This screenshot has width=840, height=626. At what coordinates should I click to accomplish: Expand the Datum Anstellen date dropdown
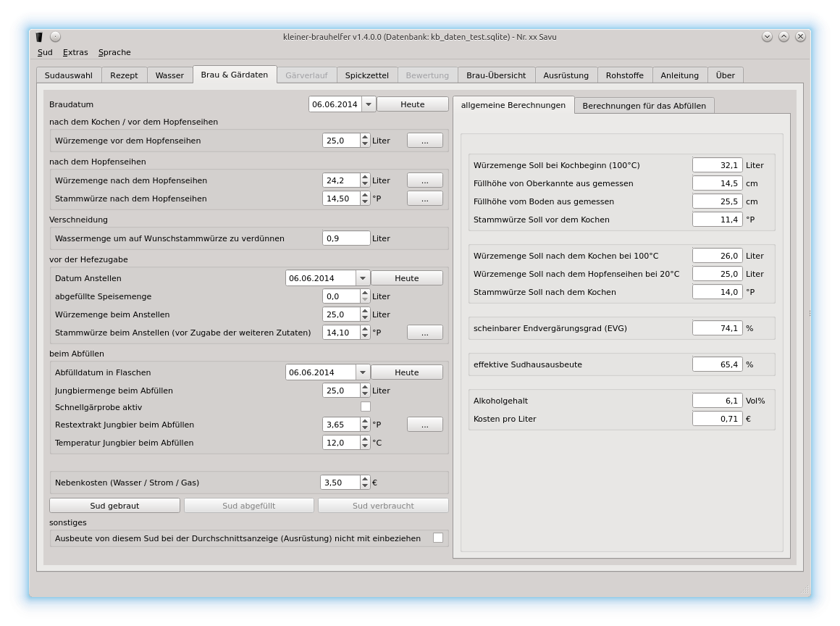[x=362, y=278]
